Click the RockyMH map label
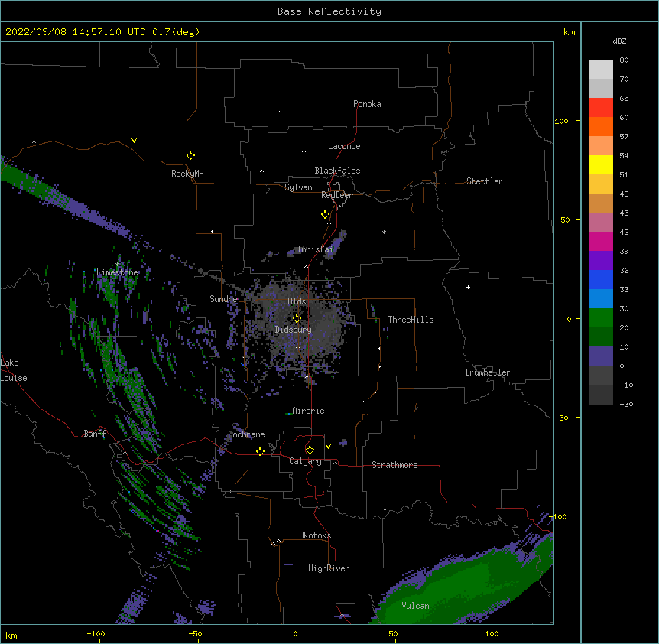The image size is (659, 644). tap(187, 174)
